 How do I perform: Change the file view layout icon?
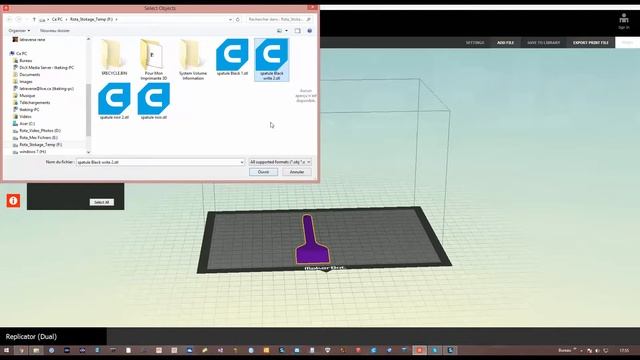[x=280, y=31]
